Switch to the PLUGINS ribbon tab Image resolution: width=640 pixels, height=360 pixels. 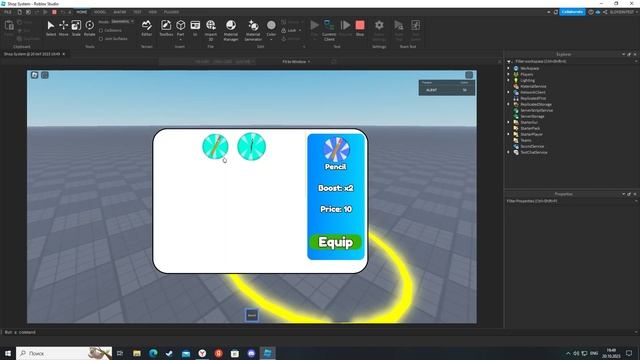tap(171, 12)
